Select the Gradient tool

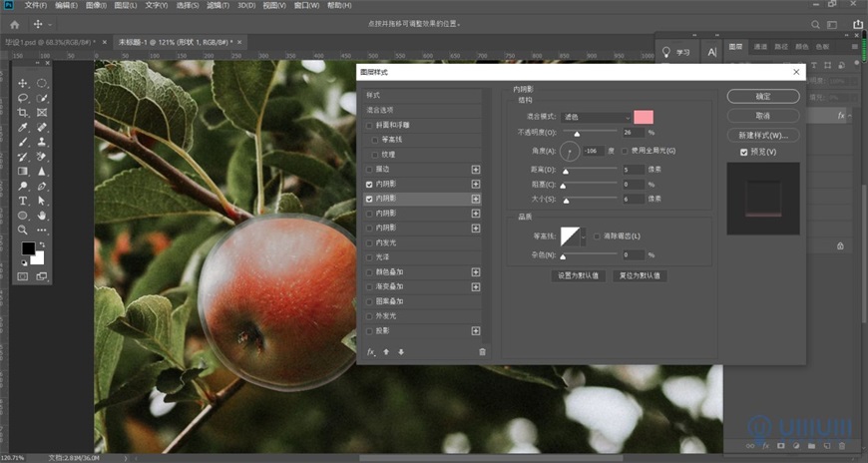pos(23,172)
